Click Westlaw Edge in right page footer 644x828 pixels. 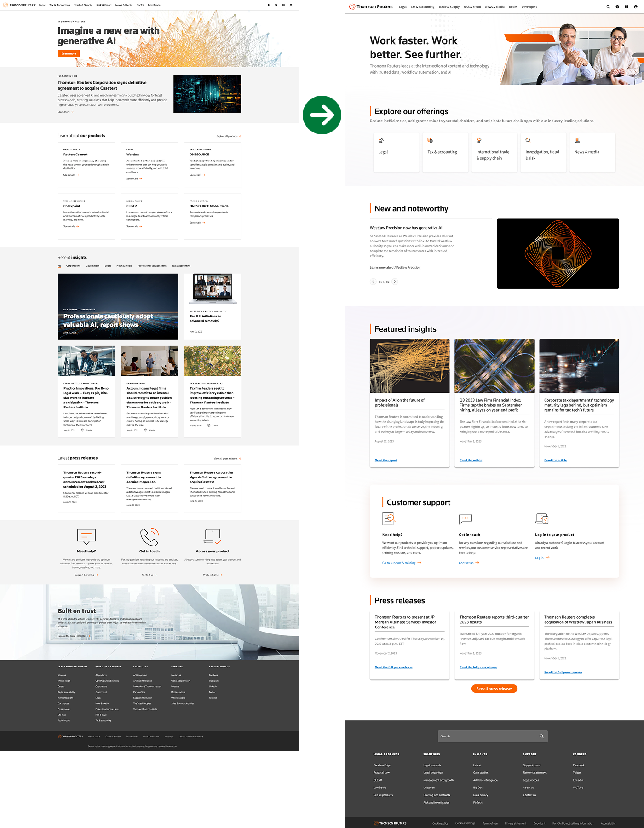coord(382,765)
